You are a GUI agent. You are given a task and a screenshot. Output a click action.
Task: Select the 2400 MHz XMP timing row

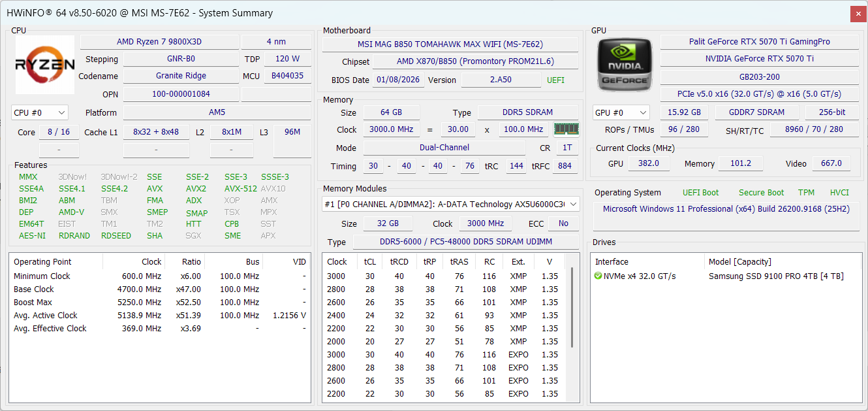point(444,316)
